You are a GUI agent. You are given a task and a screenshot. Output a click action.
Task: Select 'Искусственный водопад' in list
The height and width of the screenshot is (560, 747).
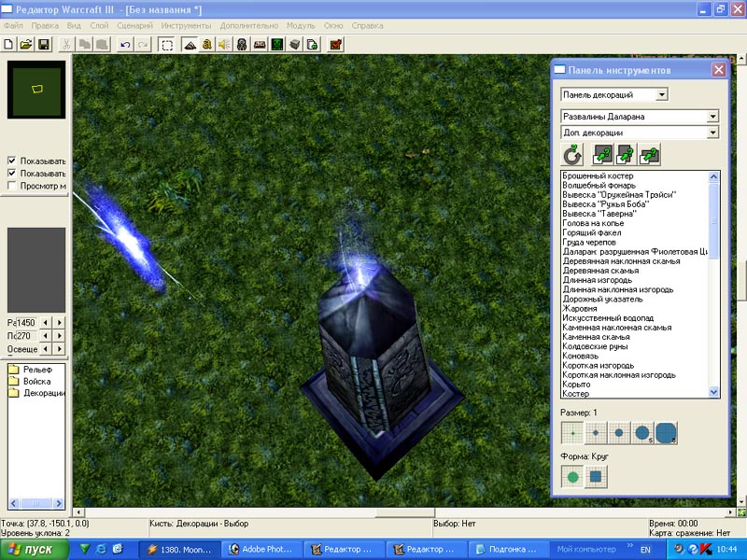(x=608, y=318)
